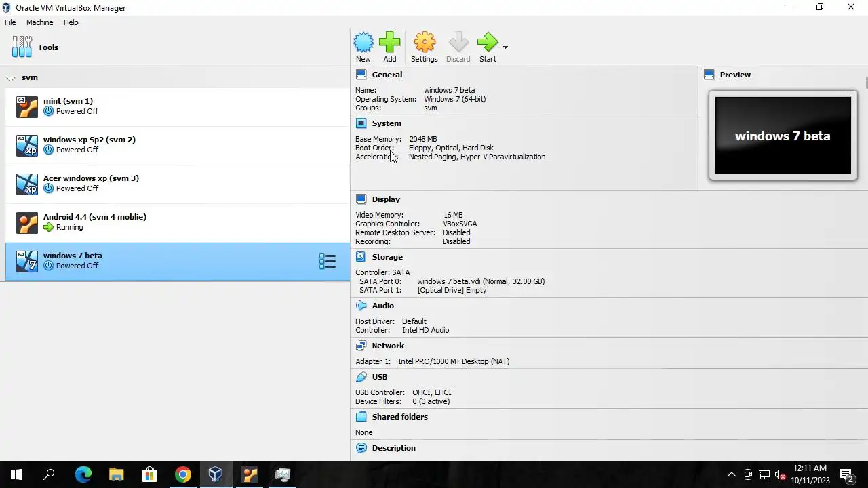Click the Audio section icon

(361, 306)
